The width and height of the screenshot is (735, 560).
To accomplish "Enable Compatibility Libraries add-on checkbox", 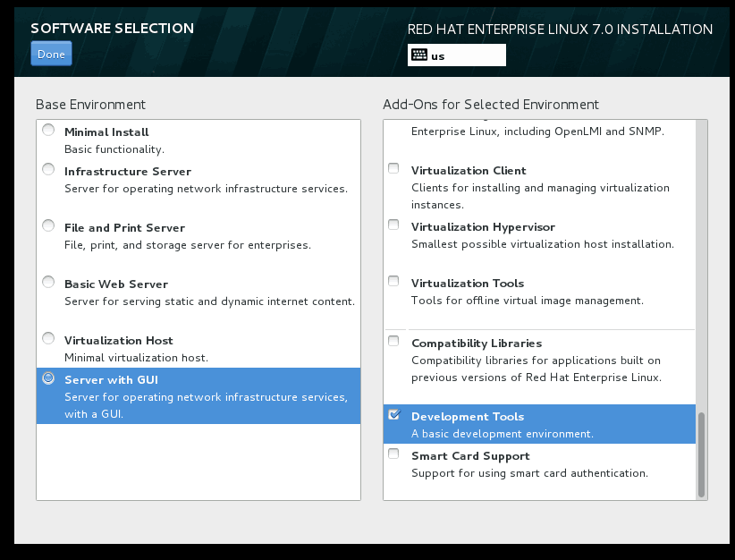I will pos(393,342).
